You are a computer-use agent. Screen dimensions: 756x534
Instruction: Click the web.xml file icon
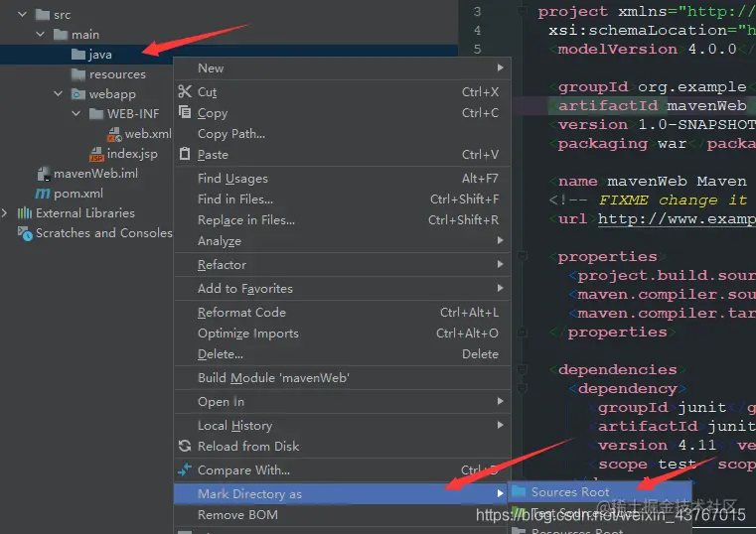click(x=114, y=134)
